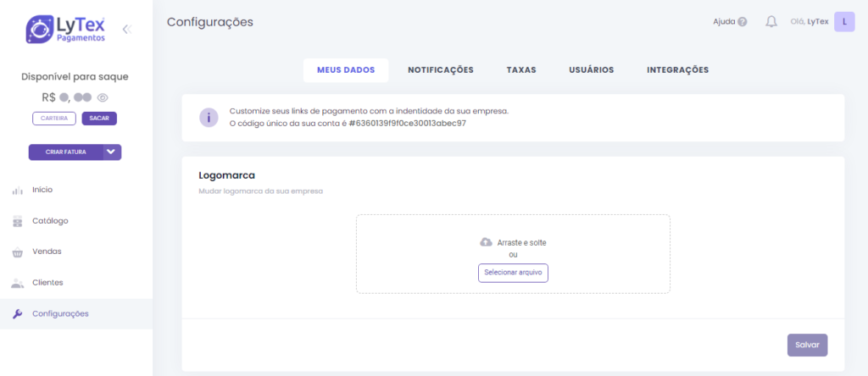This screenshot has height=376, width=868.
Task: Toggle balance visibility eye icon
Action: 103,97
